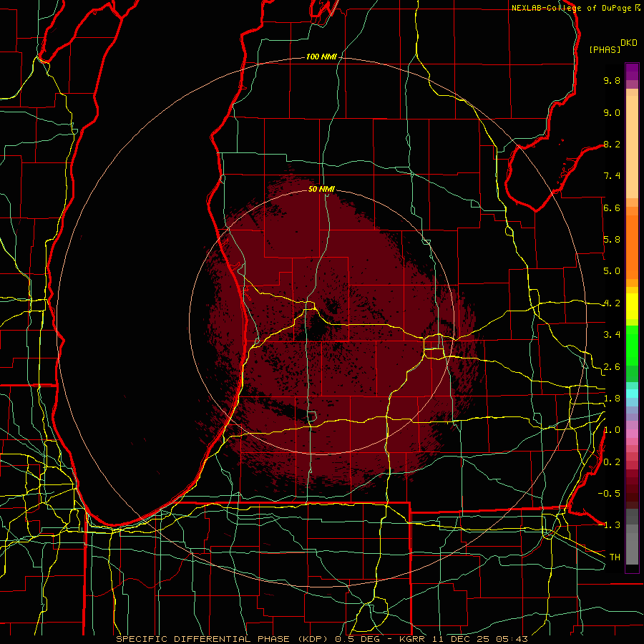Image resolution: width=644 pixels, height=644 pixels.
Task: Click the 1.0 scale value
Action: [612, 430]
